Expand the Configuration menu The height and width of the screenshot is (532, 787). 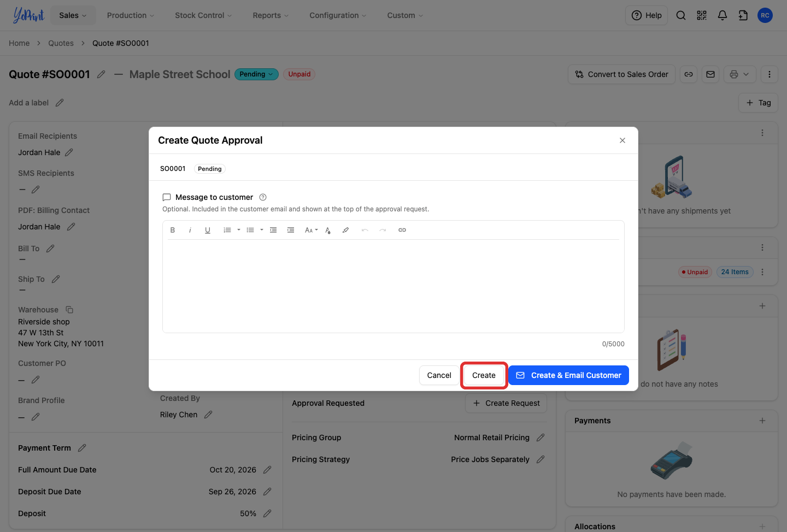pos(338,15)
